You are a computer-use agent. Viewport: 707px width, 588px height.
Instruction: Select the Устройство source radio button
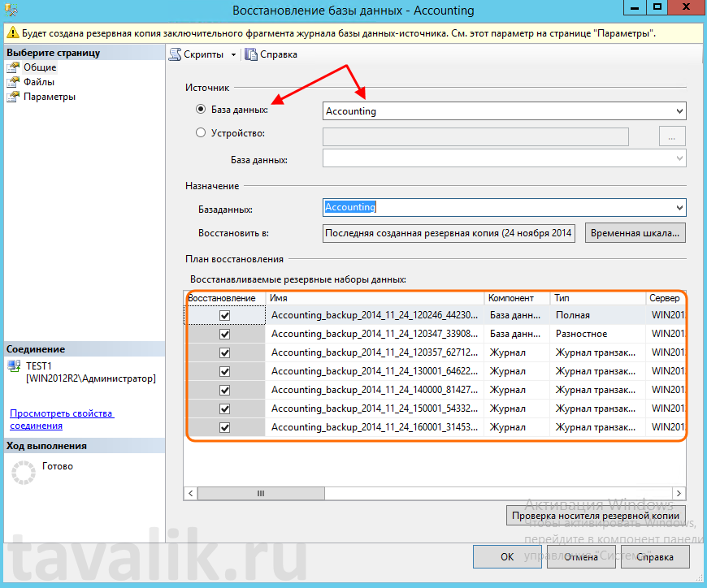[201, 132]
